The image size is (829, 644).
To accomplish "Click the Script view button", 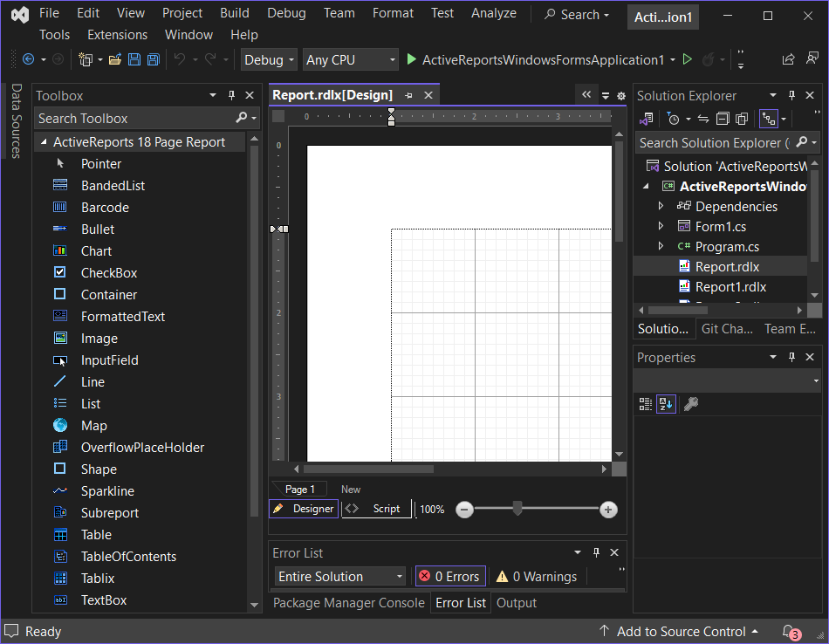I will click(376, 509).
